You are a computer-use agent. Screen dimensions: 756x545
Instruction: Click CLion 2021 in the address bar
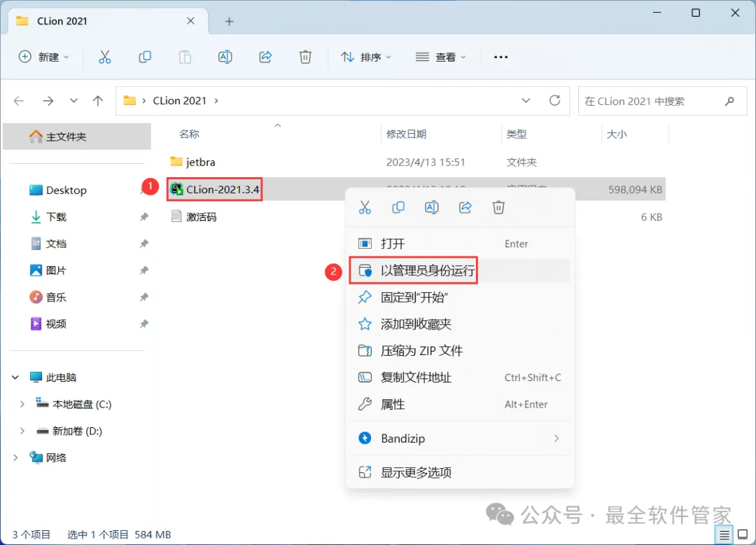tap(179, 101)
